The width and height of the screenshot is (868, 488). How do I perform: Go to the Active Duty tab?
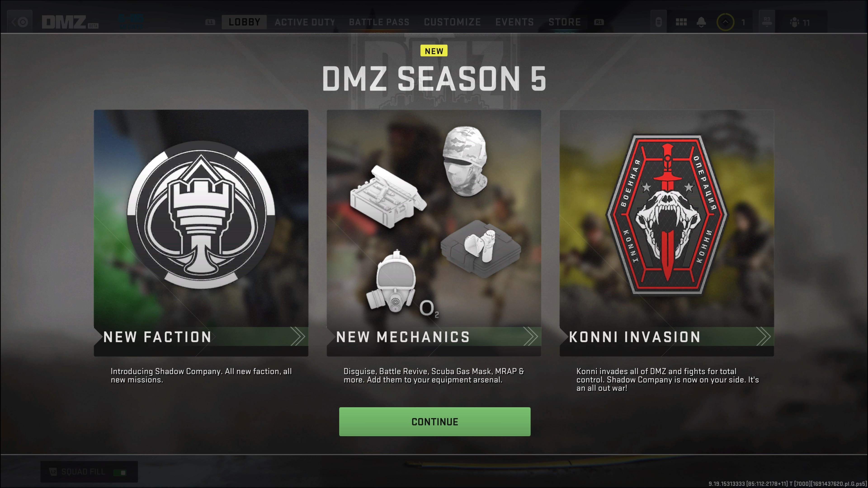tap(305, 22)
